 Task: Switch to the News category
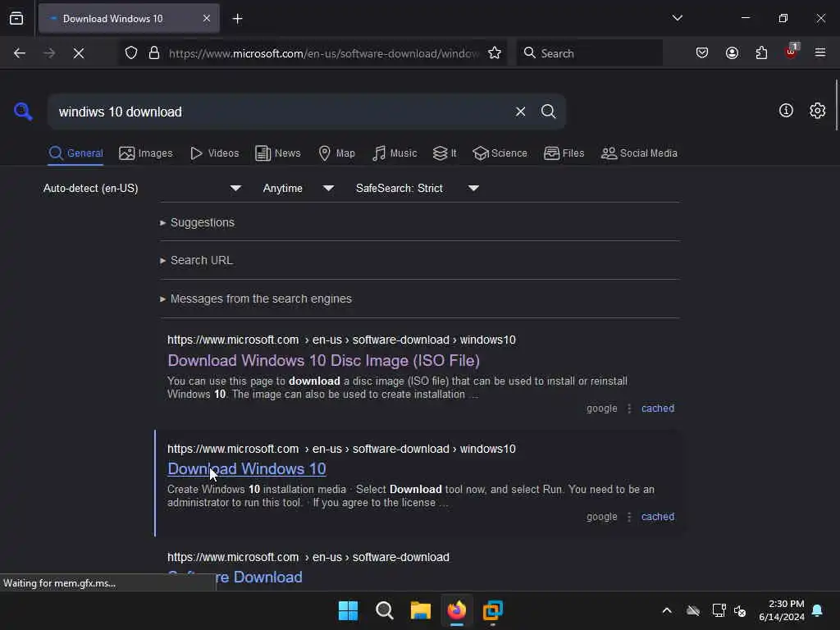[x=277, y=153]
